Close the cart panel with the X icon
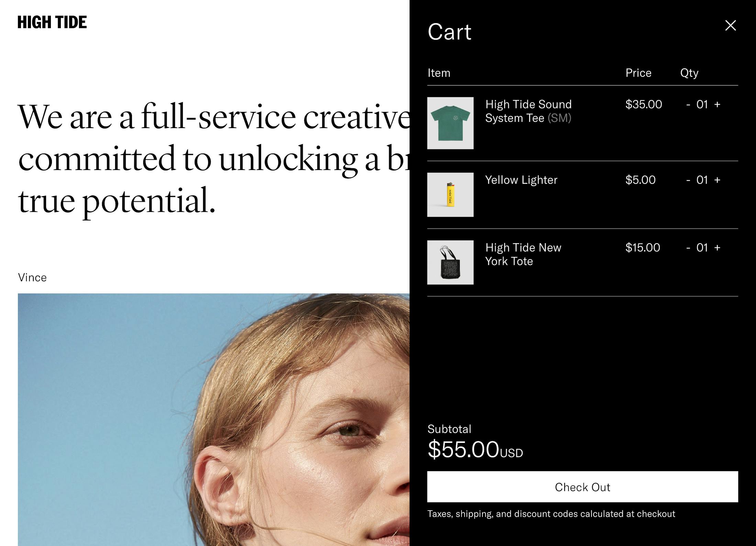 click(x=731, y=25)
